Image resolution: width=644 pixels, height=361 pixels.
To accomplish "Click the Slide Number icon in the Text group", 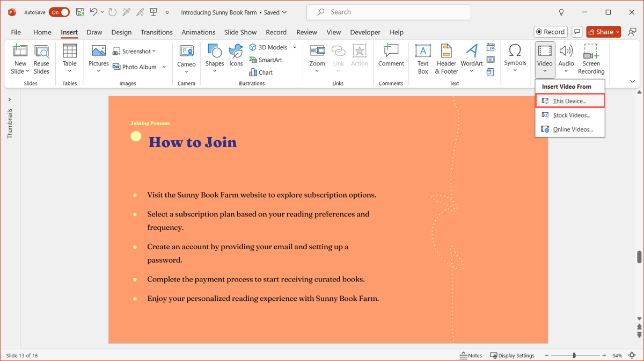I will coord(491,60).
